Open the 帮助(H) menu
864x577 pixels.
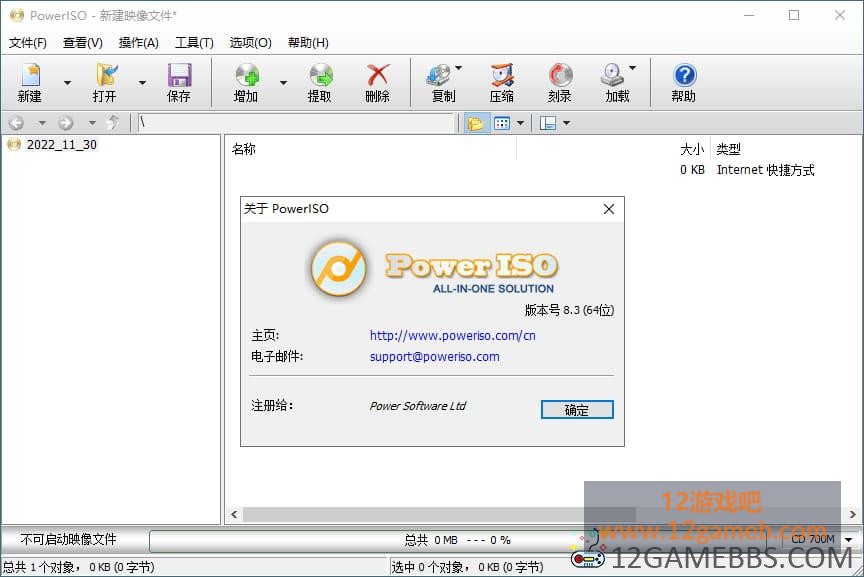coord(309,42)
